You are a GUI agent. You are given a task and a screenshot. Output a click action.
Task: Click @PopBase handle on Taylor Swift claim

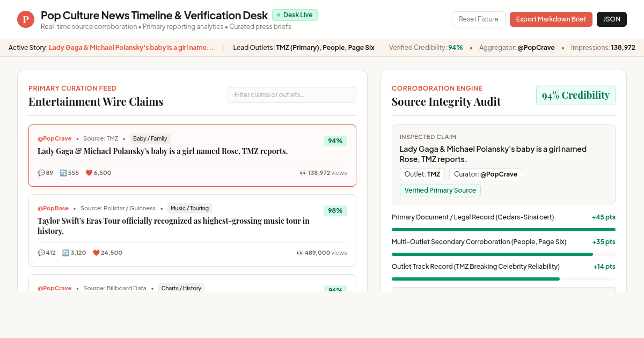(53, 208)
